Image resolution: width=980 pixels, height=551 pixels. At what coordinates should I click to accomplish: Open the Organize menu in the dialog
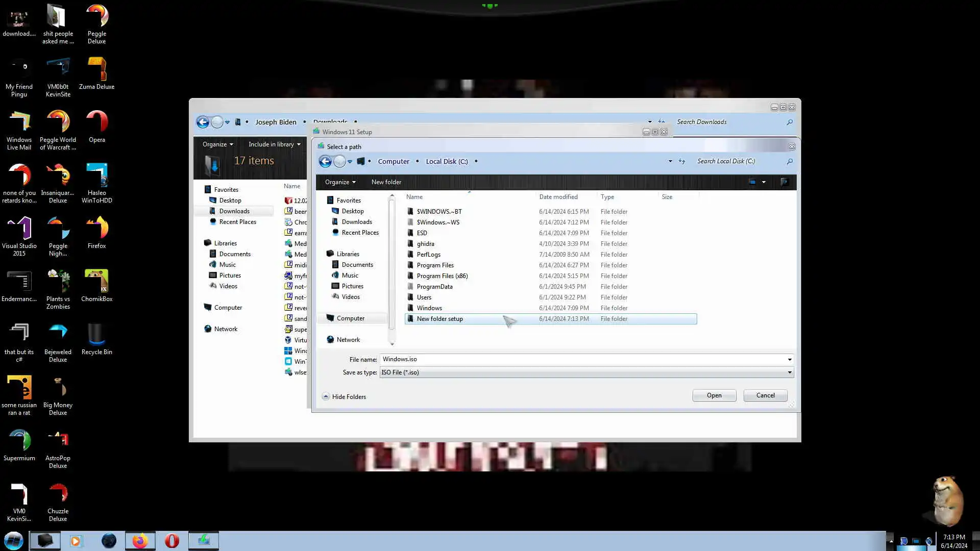340,182
